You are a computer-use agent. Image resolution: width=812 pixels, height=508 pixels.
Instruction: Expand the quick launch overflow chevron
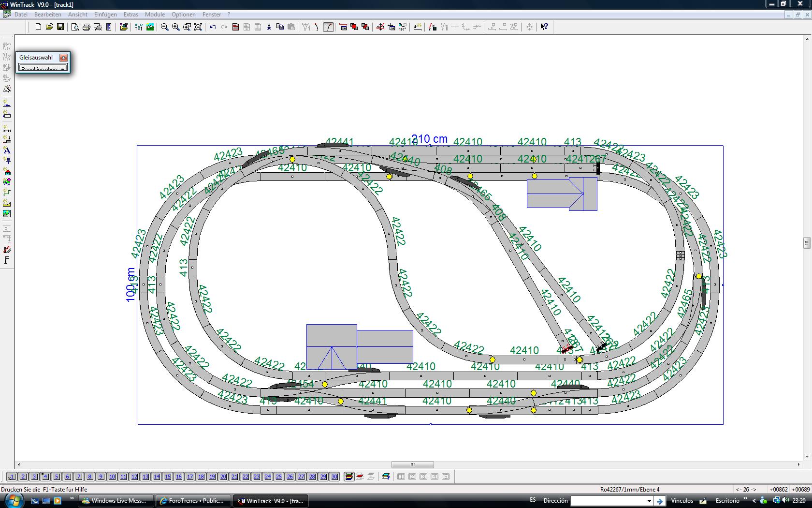click(x=72, y=498)
